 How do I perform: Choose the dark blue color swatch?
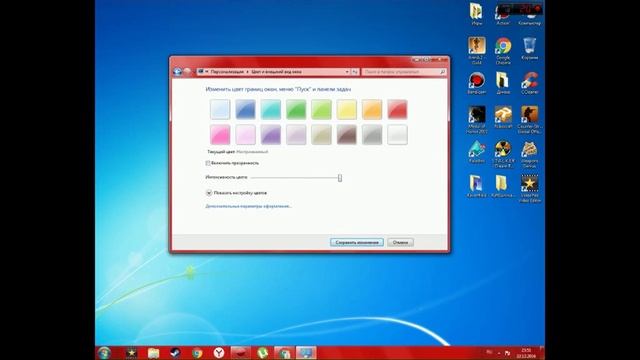click(246, 109)
